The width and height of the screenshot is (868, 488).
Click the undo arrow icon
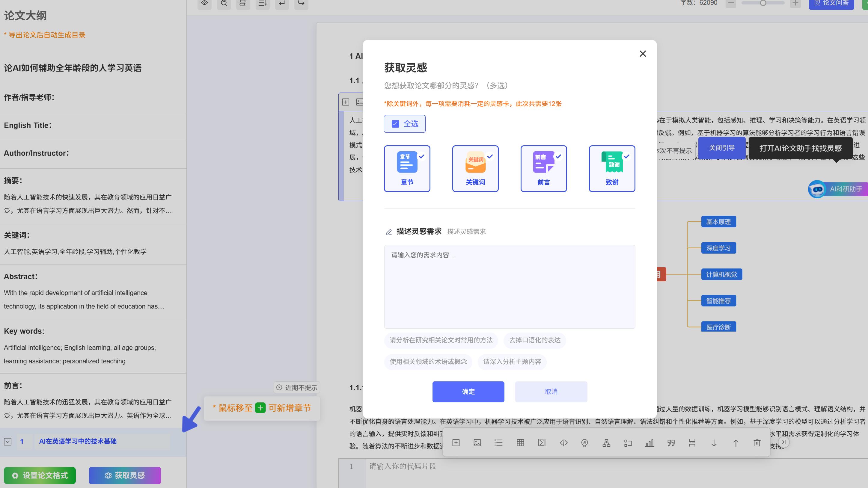tap(282, 3)
